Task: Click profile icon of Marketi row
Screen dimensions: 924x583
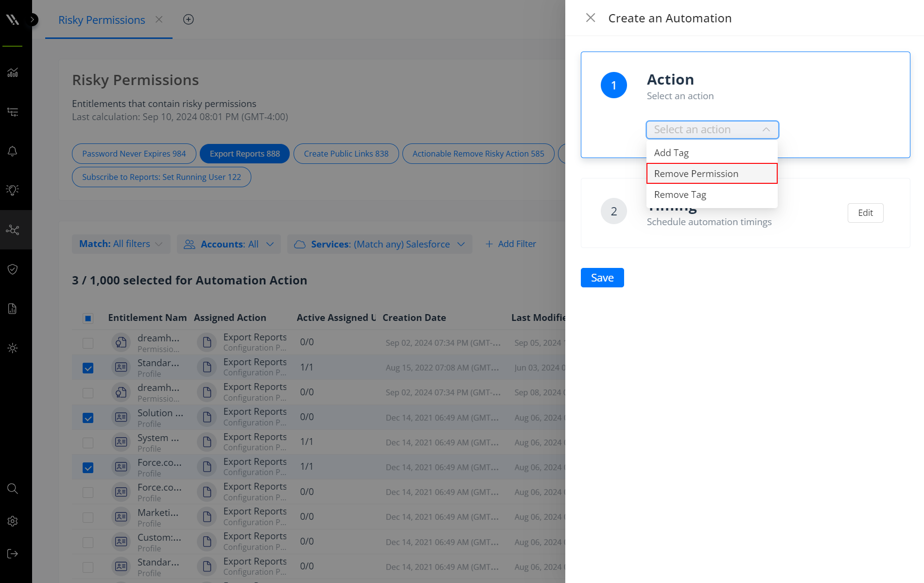Action: point(121,517)
